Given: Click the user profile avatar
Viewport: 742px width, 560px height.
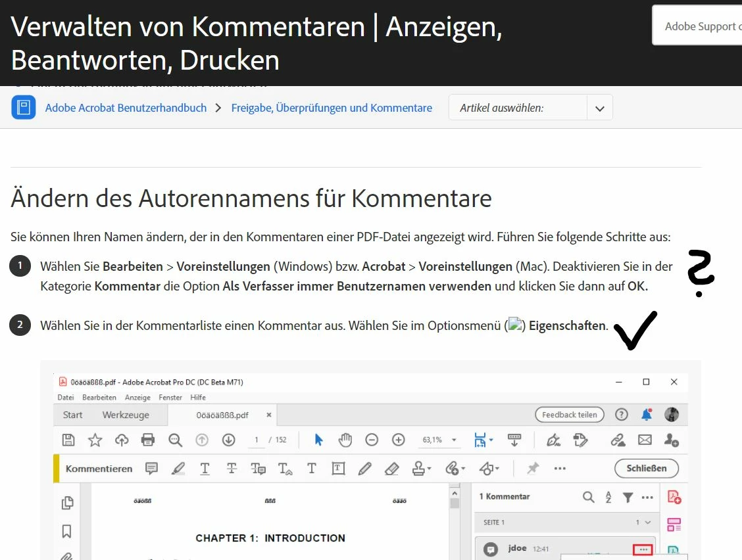Looking at the screenshot, I should pos(672,415).
